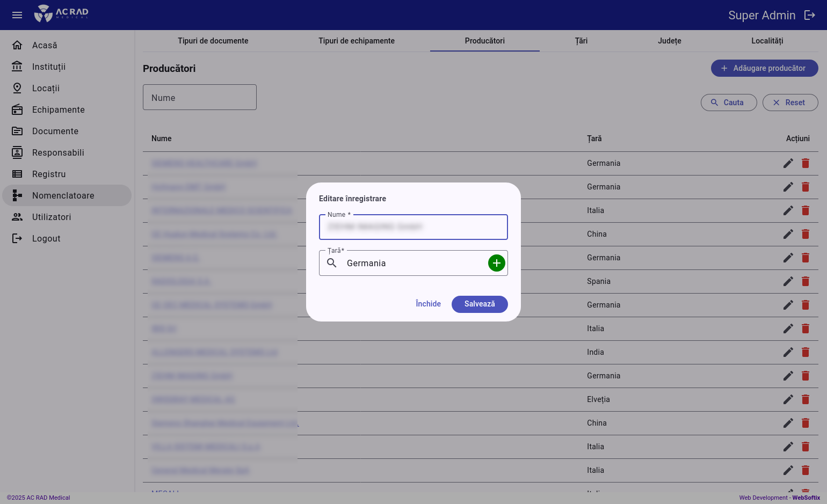Click the AC RAD Medical logo

coord(61,13)
